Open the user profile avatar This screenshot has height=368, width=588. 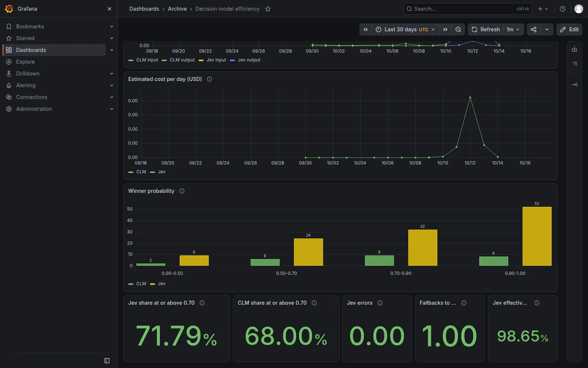tap(579, 9)
